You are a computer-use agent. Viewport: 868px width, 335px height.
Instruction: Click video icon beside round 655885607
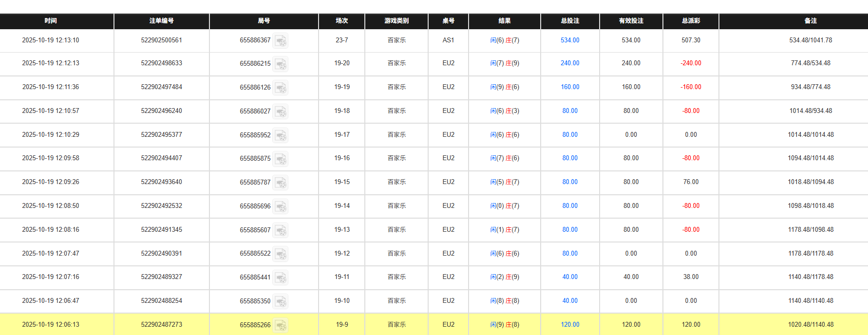coord(281,230)
